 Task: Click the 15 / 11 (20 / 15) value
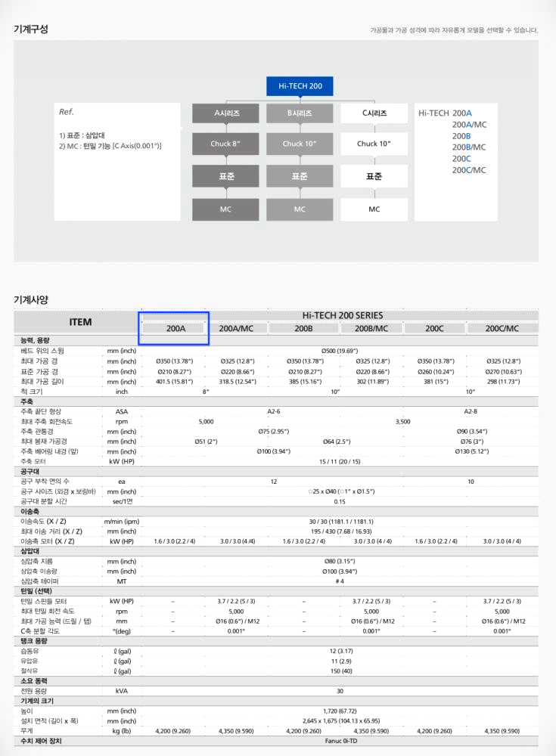tap(340, 462)
